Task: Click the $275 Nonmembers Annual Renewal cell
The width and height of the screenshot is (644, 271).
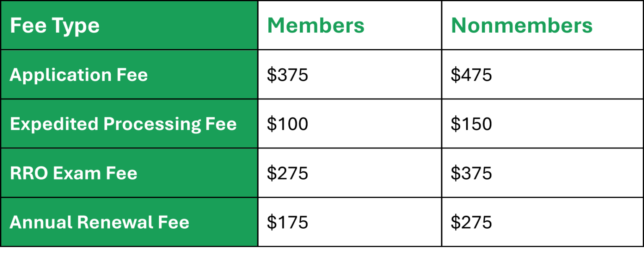Action: click(x=471, y=222)
